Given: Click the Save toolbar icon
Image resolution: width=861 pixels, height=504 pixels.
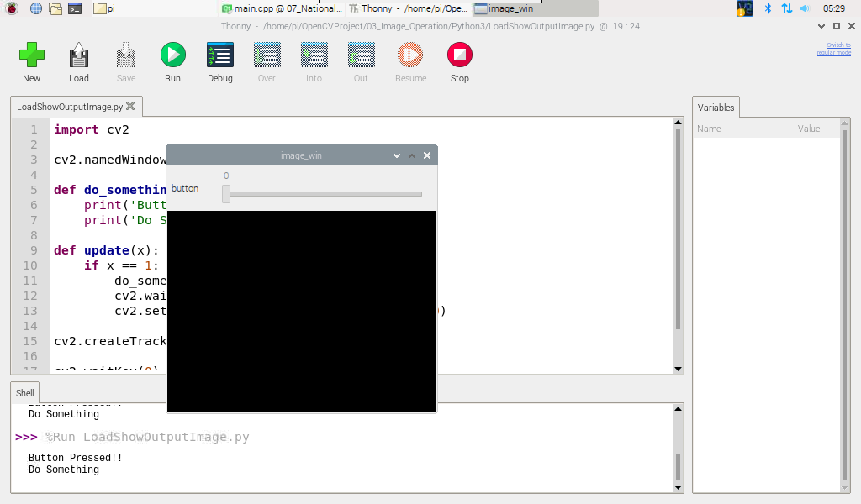Looking at the screenshot, I should pyautogui.click(x=126, y=55).
